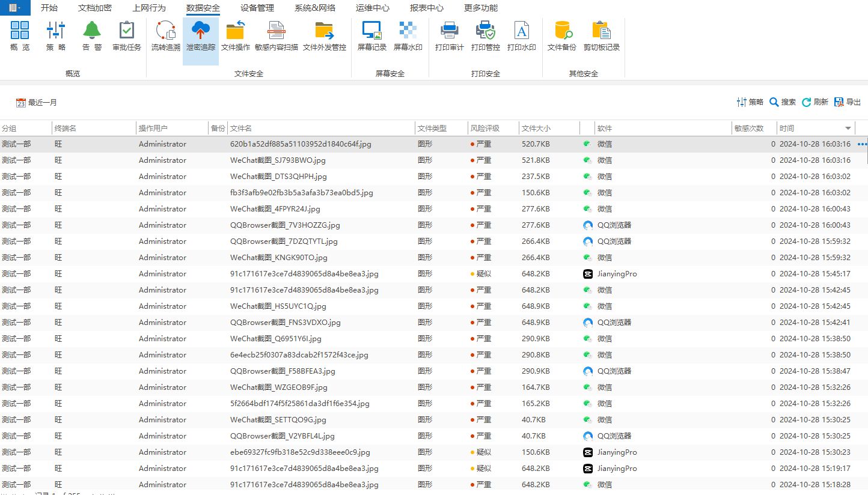Click the 屏幕记录 screen record icon
The image size is (868, 495).
point(371,36)
